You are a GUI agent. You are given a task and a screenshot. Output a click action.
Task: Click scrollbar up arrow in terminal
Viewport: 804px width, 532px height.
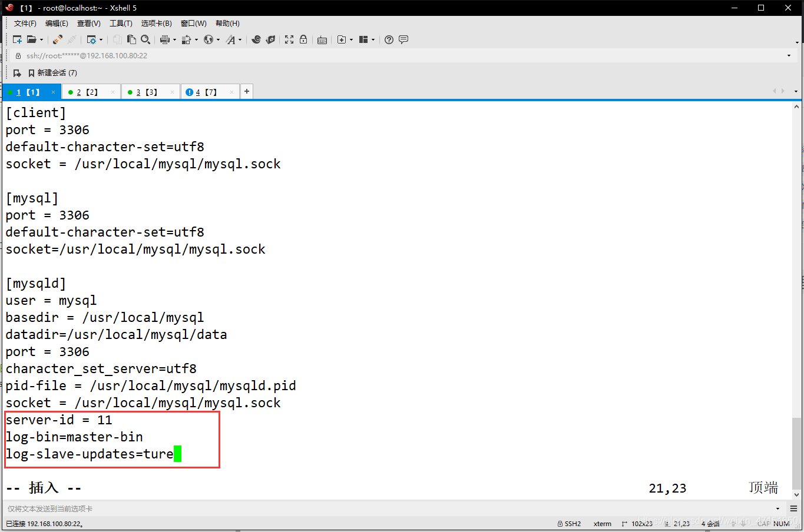pos(796,107)
